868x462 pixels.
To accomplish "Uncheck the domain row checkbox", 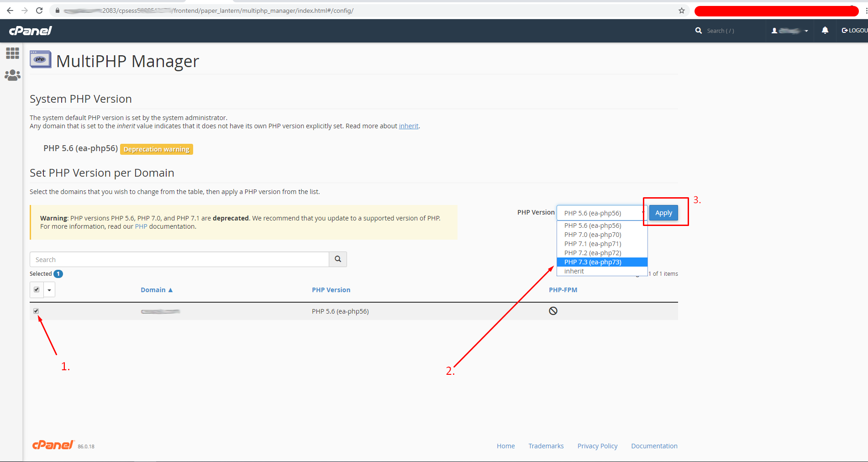I will pyautogui.click(x=36, y=311).
